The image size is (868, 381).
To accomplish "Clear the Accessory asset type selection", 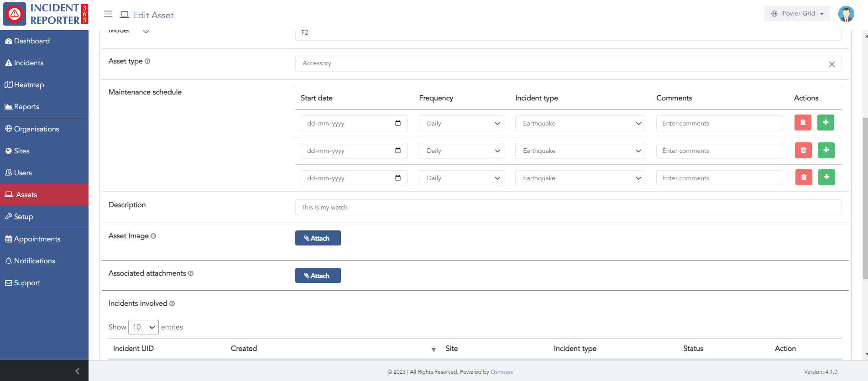I will pyautogui.click(x=831, y=64).
